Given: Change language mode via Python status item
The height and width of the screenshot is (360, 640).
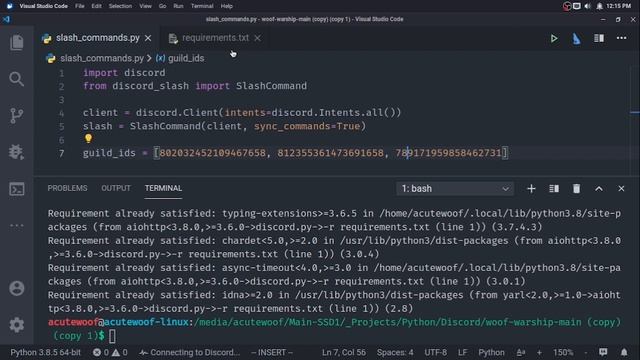Looking at the screenshot, I should (x=491, y=352).
